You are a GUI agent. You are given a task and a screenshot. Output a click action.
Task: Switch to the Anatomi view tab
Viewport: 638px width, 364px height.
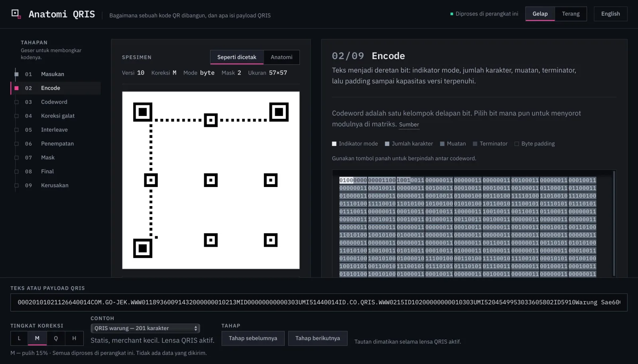tap(282, 57)
